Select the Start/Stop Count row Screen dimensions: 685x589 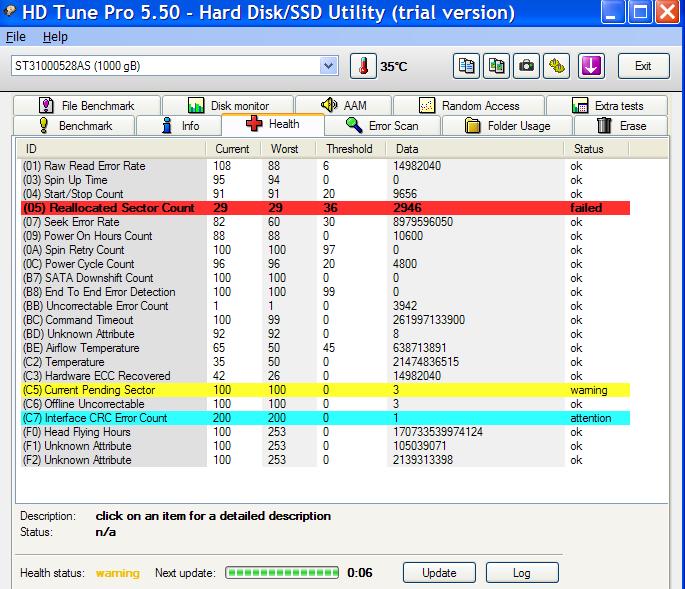point(325,194)
